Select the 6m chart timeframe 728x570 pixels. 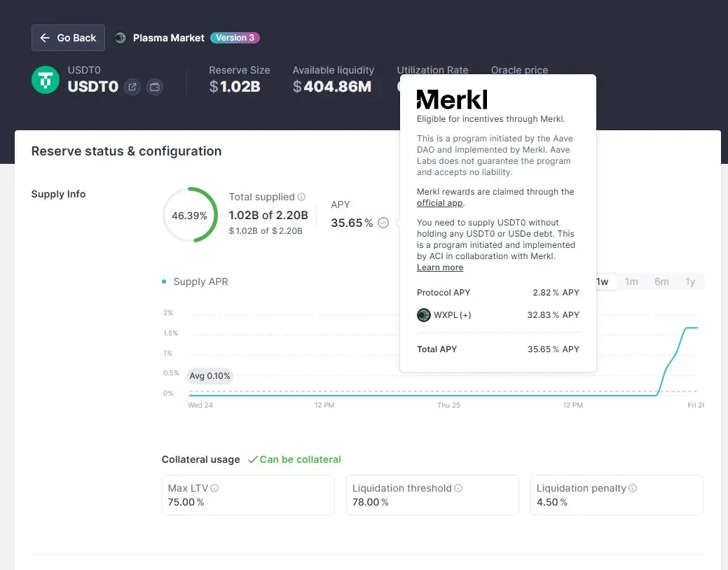pyautogui.click(x=661, y=281)
